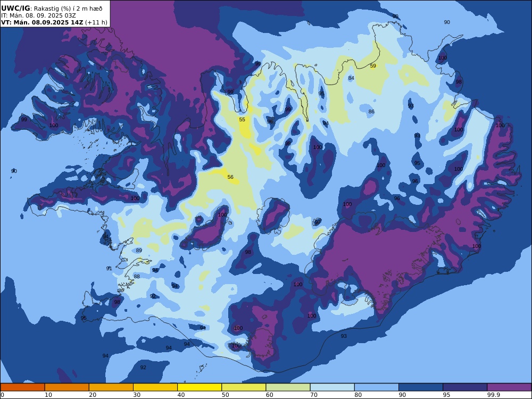Click the humidity value '59' in the north
The width and height of the screenshot is (532, 399).
pyautogui.click(x=373, y=66)
